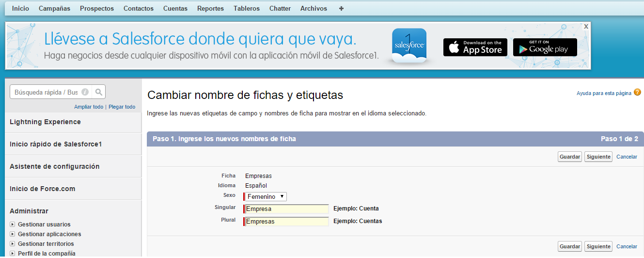Click the Paso 1 de 2 indicator
The height and width of the screenshot is (258, 644).
619,139
